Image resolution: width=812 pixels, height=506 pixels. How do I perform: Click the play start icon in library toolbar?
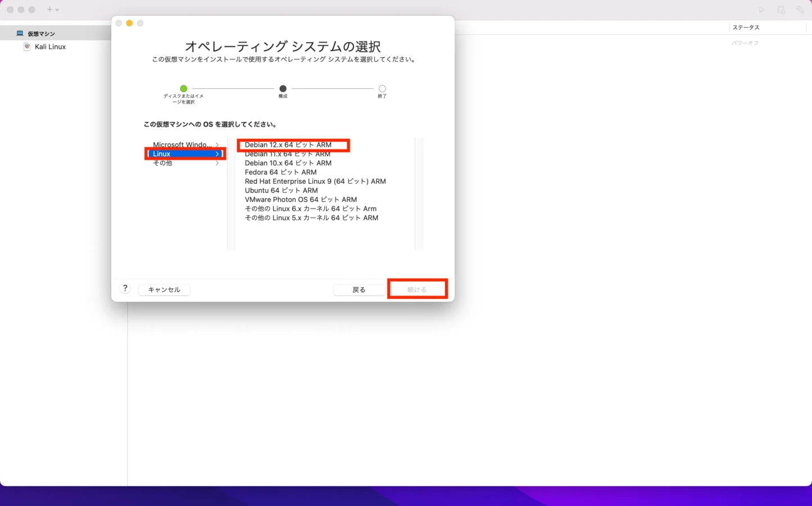click(x=761, y=10)
